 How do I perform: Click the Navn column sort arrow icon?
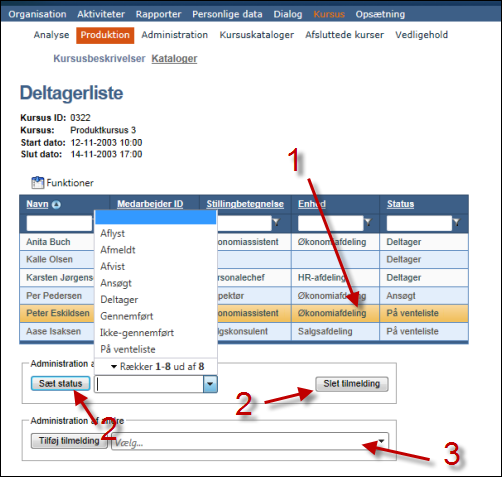pos(56,204)
